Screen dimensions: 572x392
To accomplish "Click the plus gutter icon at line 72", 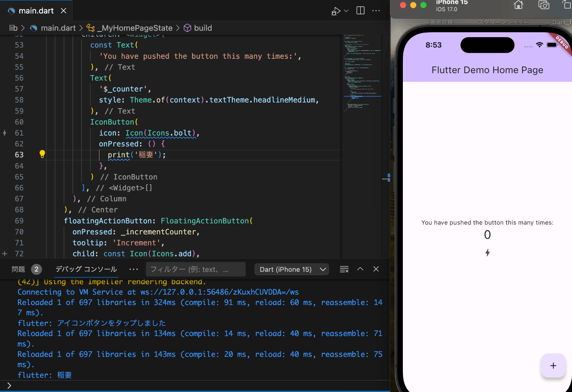I will (x=4, y=254).
